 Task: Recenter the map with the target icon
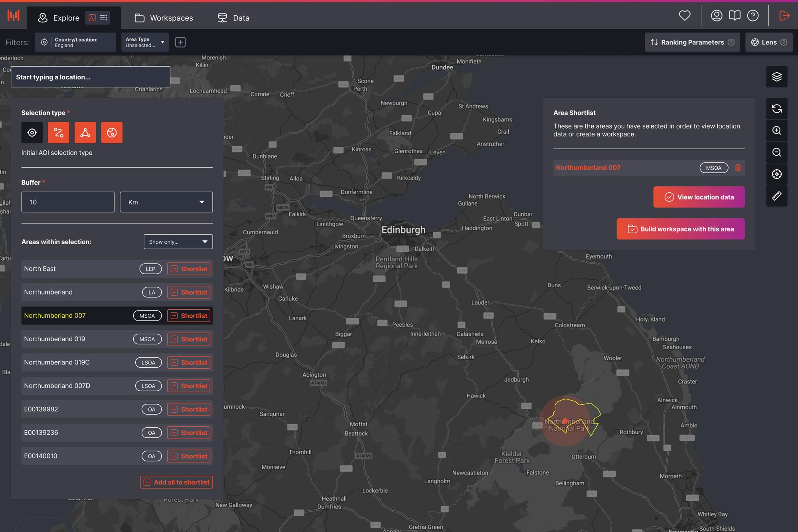(776, 174)
